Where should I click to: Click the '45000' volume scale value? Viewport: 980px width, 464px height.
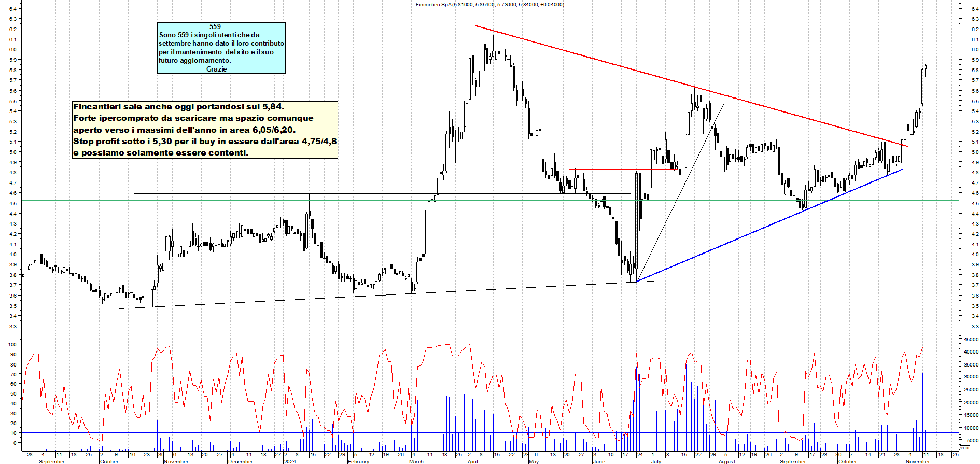pos(971,340)
